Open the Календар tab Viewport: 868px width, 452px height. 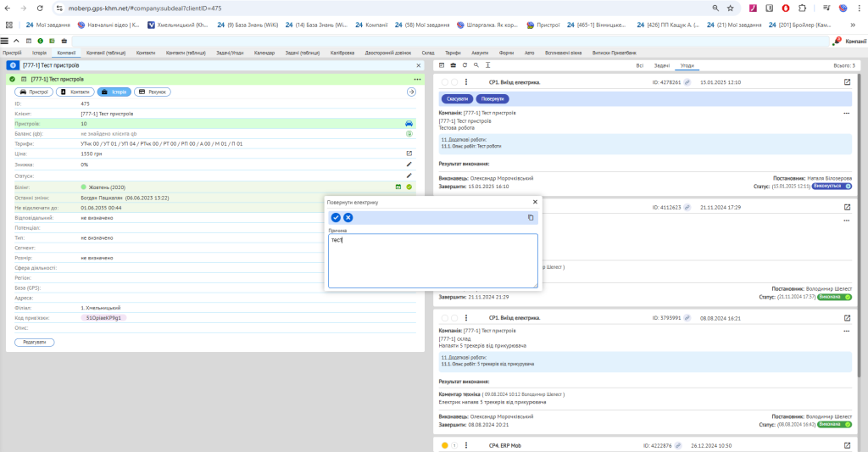[x=264, y=53]
